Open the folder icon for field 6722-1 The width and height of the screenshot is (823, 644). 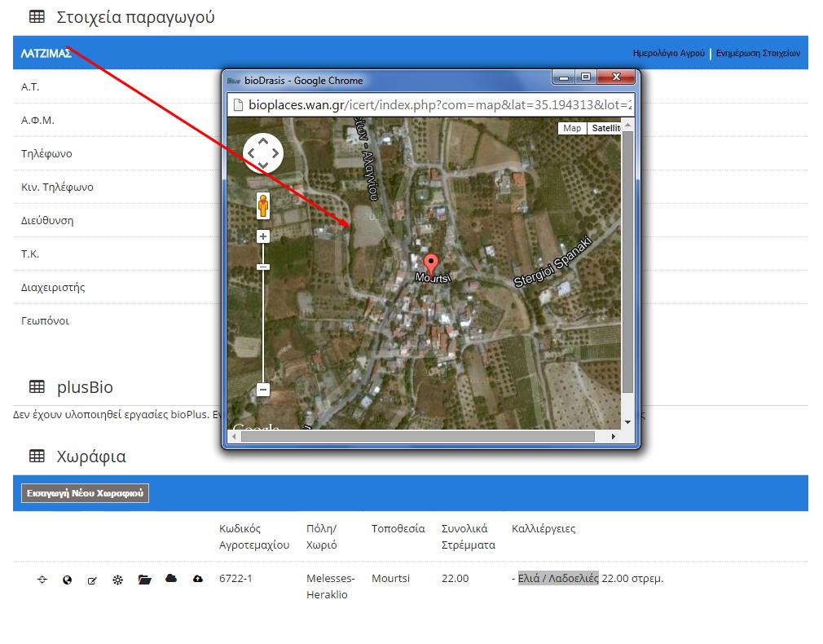pyautogui.click(x=144, y=580)
